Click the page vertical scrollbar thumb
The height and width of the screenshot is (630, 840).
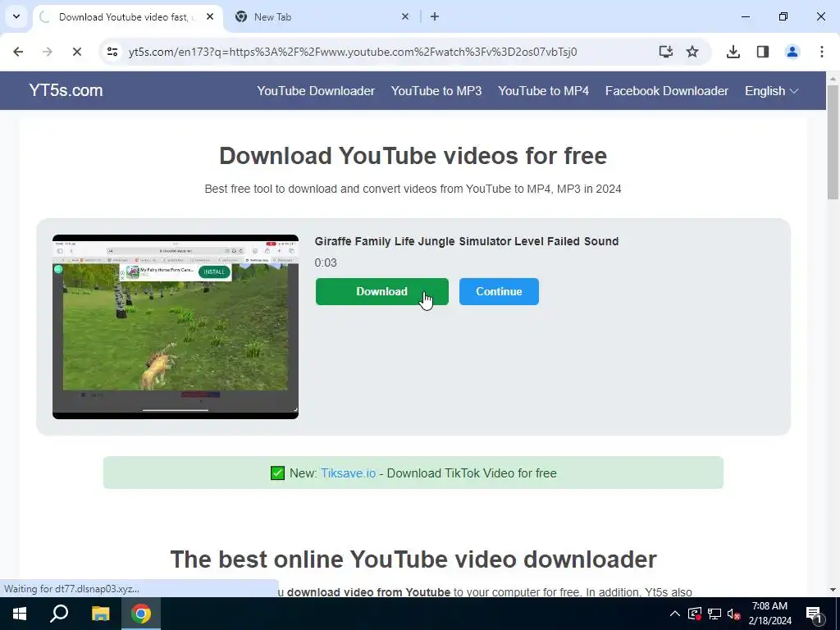[x=833, y=142]
